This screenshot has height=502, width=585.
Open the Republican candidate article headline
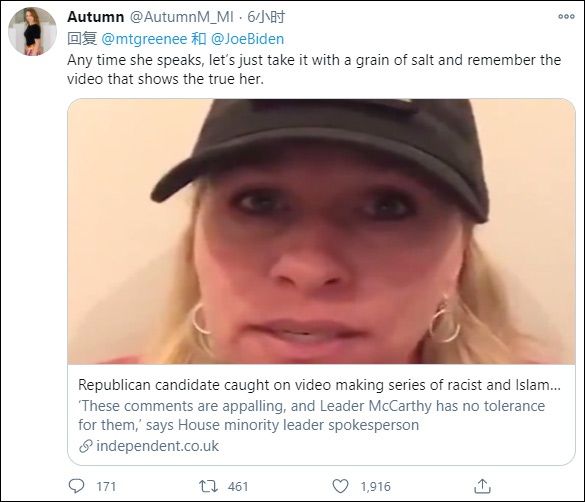pos(319,385)
